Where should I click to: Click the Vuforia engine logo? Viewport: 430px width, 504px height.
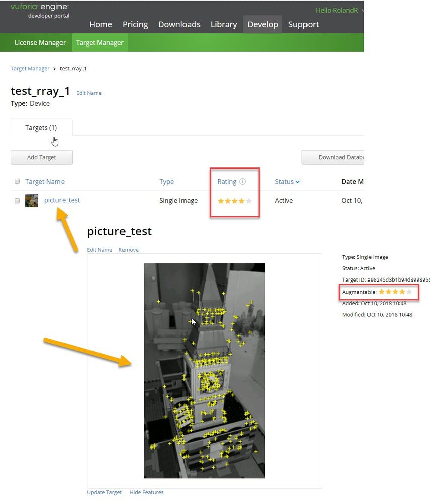click(39, 11)
